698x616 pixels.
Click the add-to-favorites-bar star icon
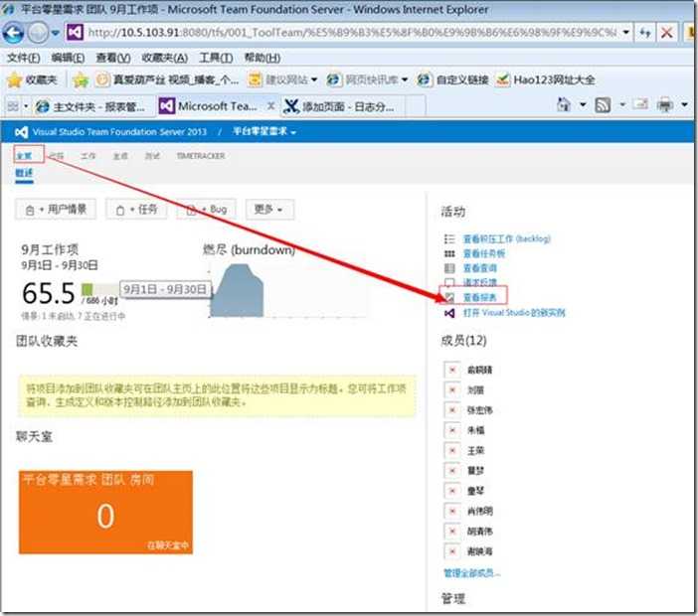81,80
